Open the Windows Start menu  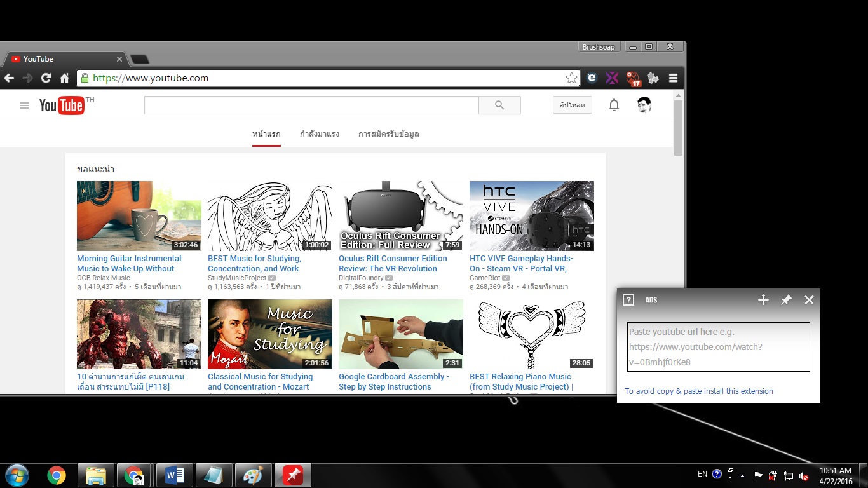[17, 475]
